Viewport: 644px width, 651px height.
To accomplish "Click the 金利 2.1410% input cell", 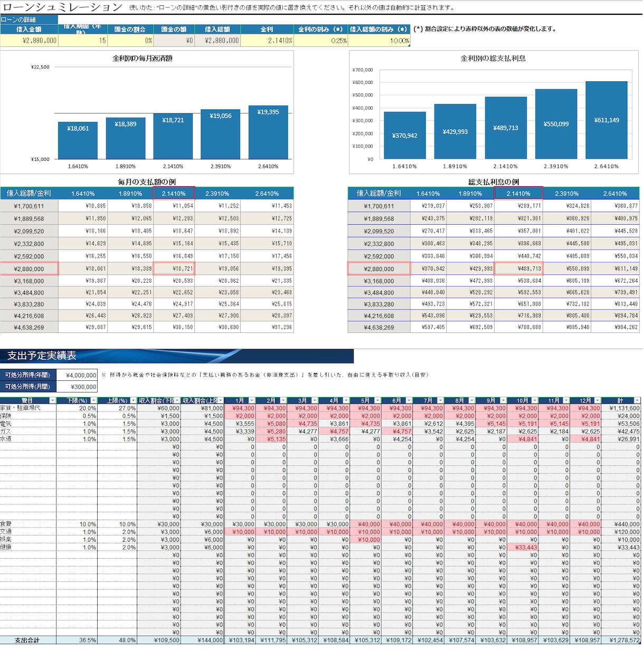I will coord(267,41).
